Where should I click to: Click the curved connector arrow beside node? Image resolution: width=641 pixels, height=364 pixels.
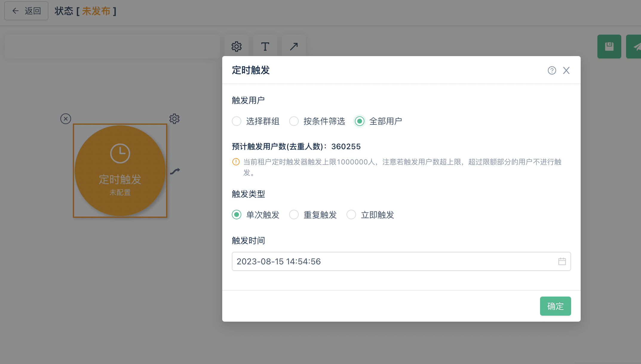(x=175, y=171)
